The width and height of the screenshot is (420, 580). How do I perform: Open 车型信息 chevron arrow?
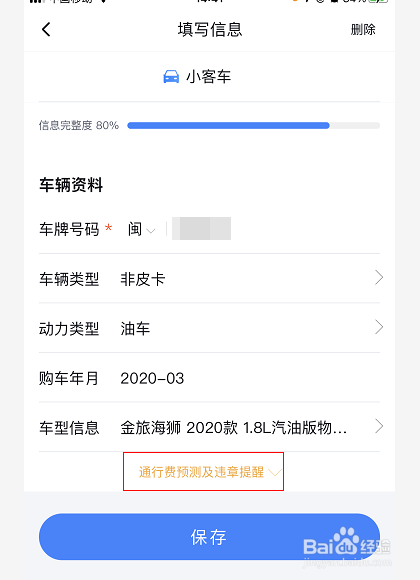(x=379, y=426)
